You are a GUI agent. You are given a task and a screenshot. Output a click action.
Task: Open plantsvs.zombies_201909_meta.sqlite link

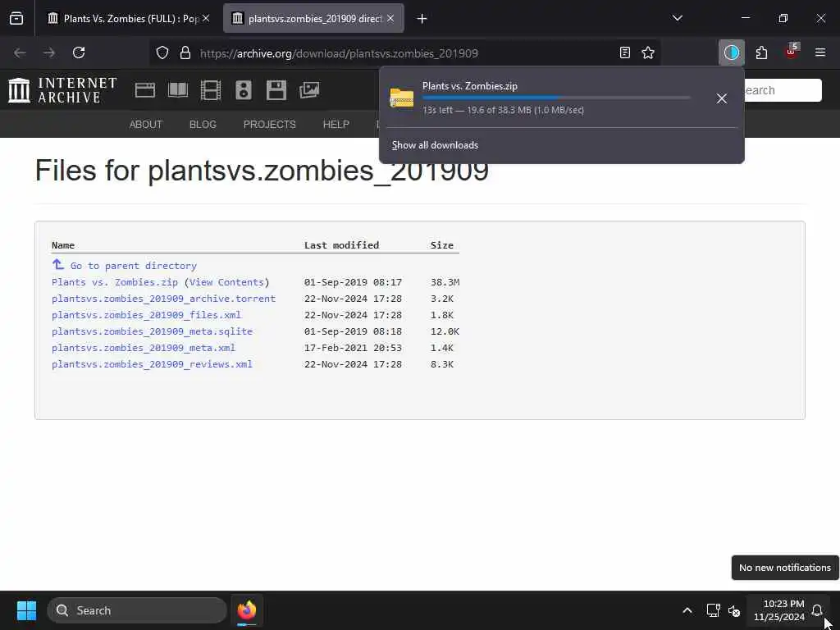pos(152,331)
